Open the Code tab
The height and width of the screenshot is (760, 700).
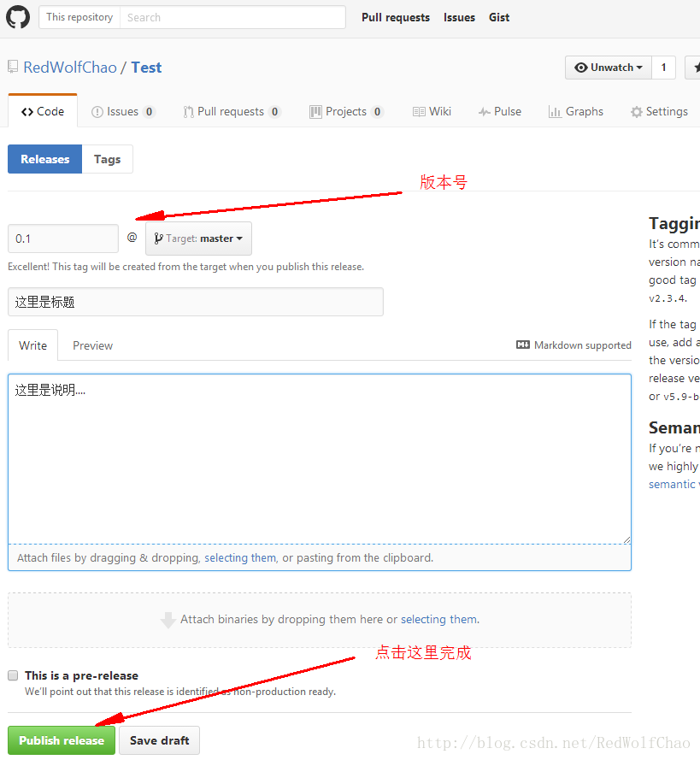tap(43, 111)
